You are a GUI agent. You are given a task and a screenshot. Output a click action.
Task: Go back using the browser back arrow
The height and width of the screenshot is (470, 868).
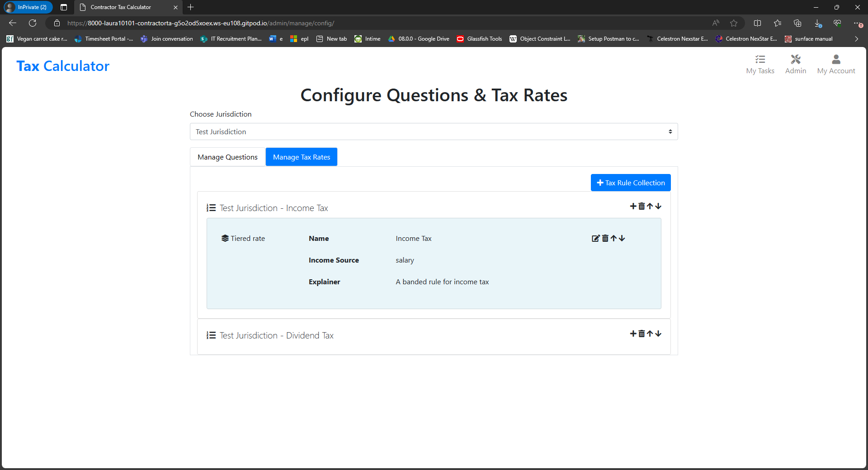[13, 23]
